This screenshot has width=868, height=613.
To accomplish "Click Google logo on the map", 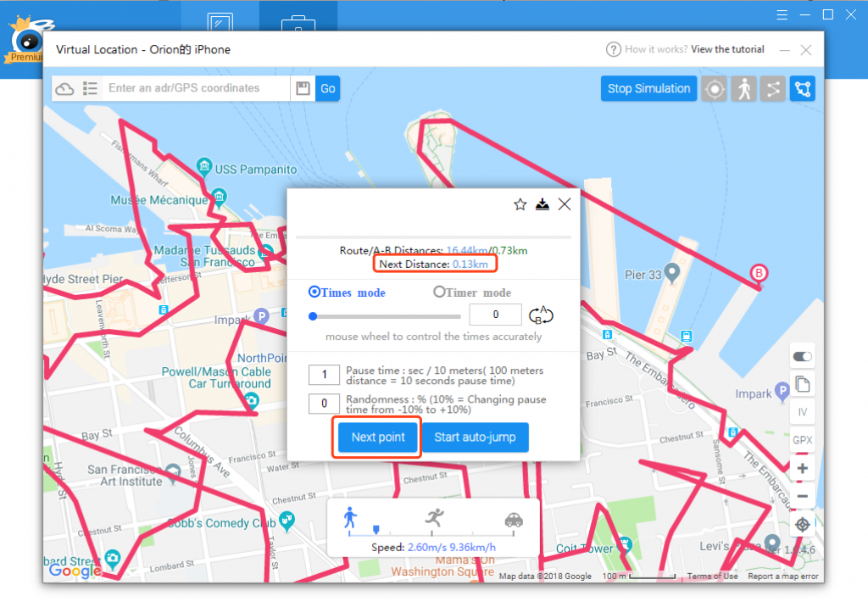I will pyautogui.click(x=75, y=570).
